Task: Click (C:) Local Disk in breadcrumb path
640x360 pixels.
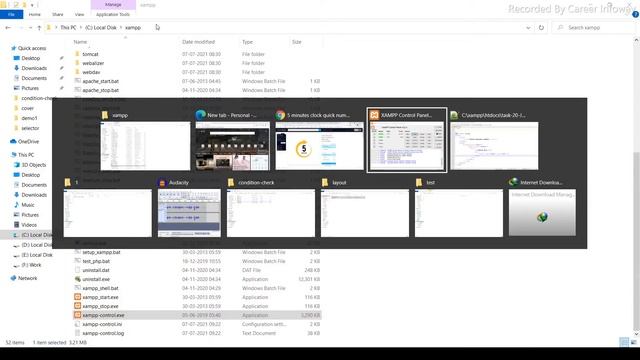Action: 101,27
